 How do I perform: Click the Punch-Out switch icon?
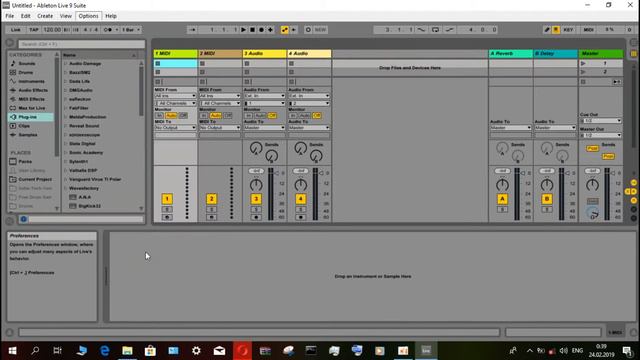click(x=449, y=30)
